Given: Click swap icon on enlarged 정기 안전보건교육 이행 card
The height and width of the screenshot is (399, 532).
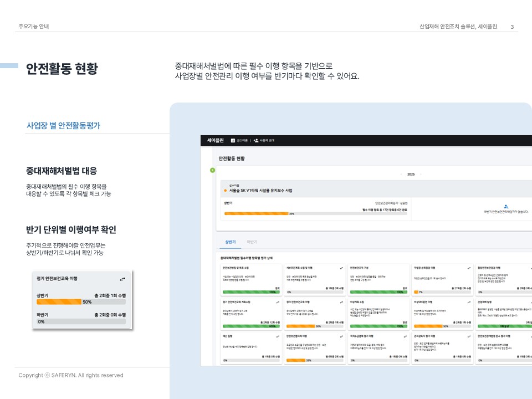Looking at the screenshot, I should click(122, 279).
